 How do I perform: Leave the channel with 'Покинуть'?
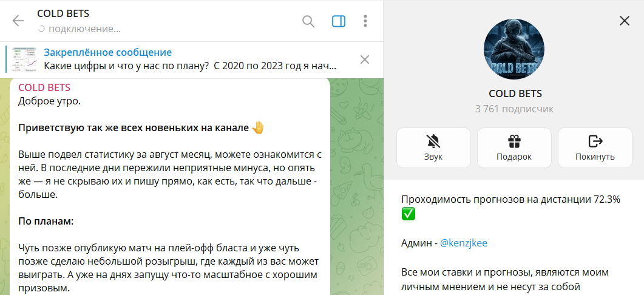595,147
